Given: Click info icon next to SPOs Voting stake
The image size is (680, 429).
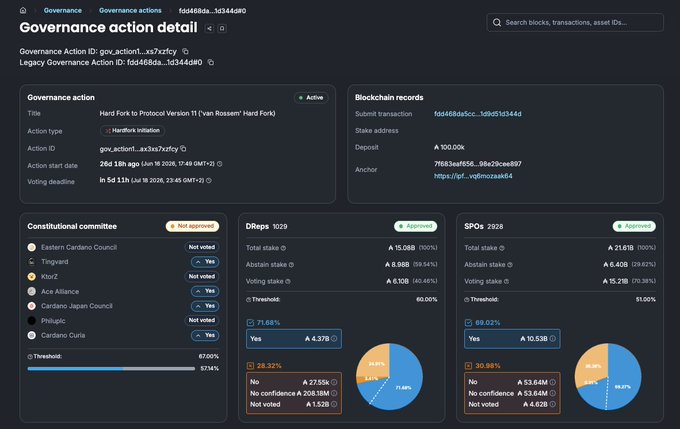Looking at the screenshot, I should pos(507,282).
